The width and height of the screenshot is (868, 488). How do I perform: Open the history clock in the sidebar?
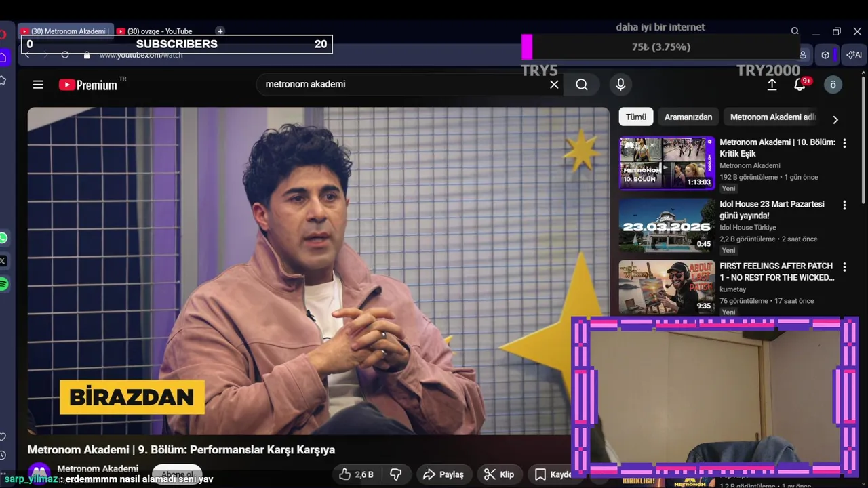click(3, 455)
